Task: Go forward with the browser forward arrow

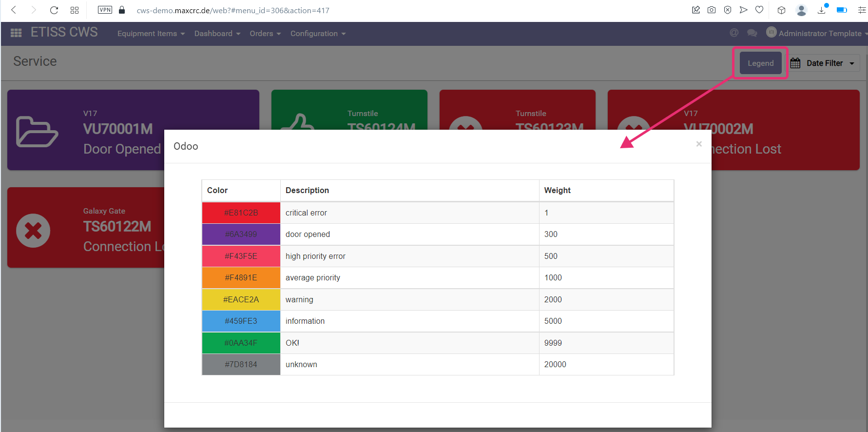Action: [x=34, y=10]
